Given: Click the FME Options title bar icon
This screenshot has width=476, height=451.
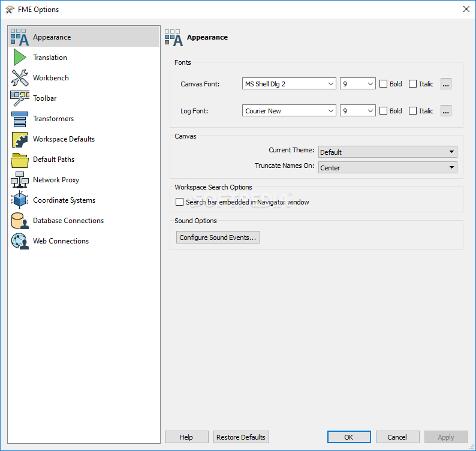Looking at the screenshot, I should click(x=10, y=10).
